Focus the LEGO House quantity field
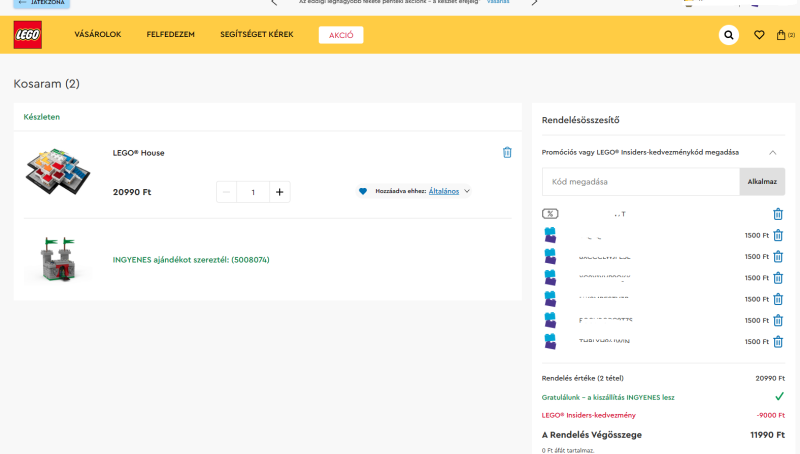This screenshot has height=454, width=800. (253, 192)
